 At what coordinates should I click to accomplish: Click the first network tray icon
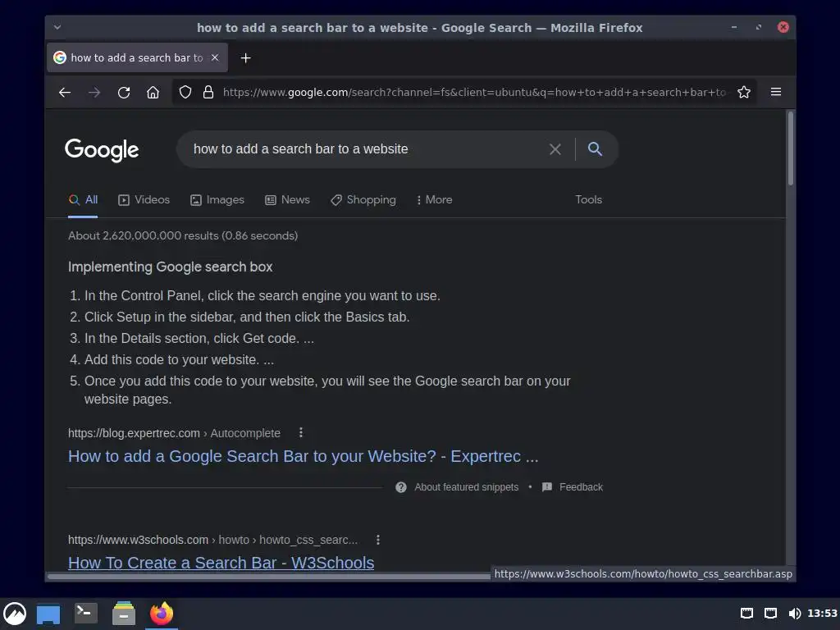(746, 614)
